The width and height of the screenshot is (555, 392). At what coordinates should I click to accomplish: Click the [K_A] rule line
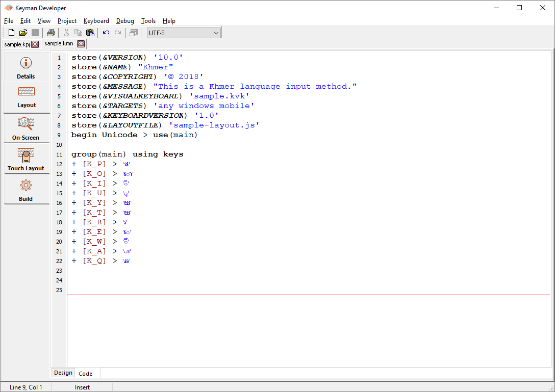coord(101,251)
